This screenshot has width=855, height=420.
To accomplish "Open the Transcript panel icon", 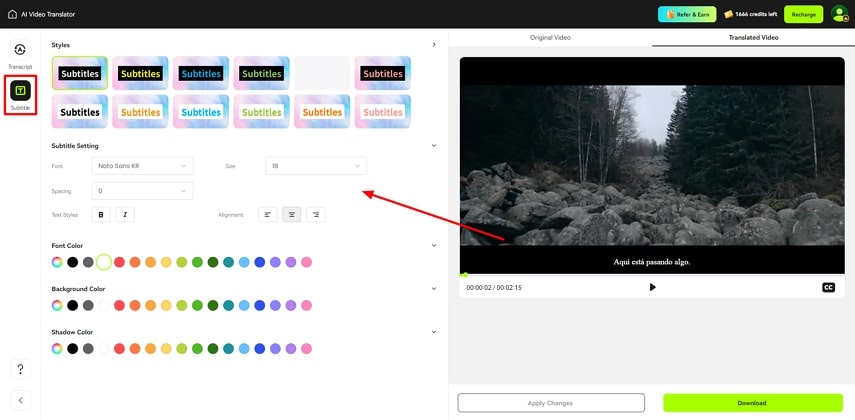I will pyautogui.click(x=20, y=50).
